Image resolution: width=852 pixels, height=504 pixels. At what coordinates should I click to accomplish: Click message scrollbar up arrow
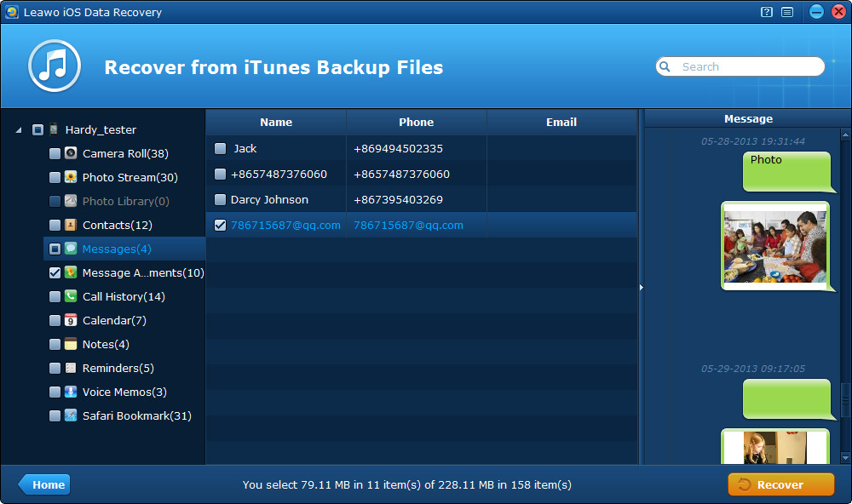845,135
